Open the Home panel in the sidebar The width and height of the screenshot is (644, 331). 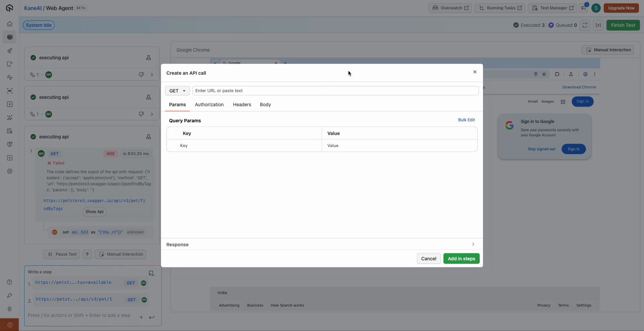tap(10, 24)
